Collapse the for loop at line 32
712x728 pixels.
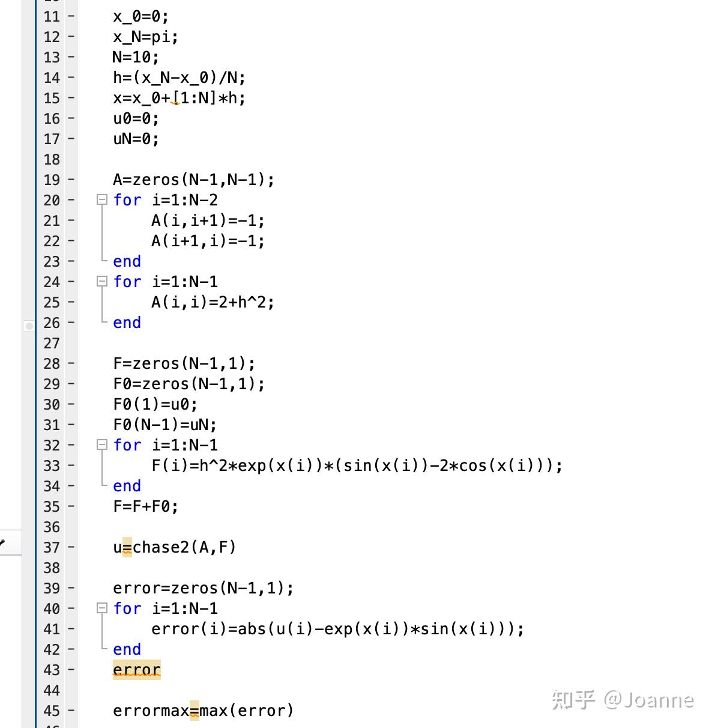pos(101,444)
